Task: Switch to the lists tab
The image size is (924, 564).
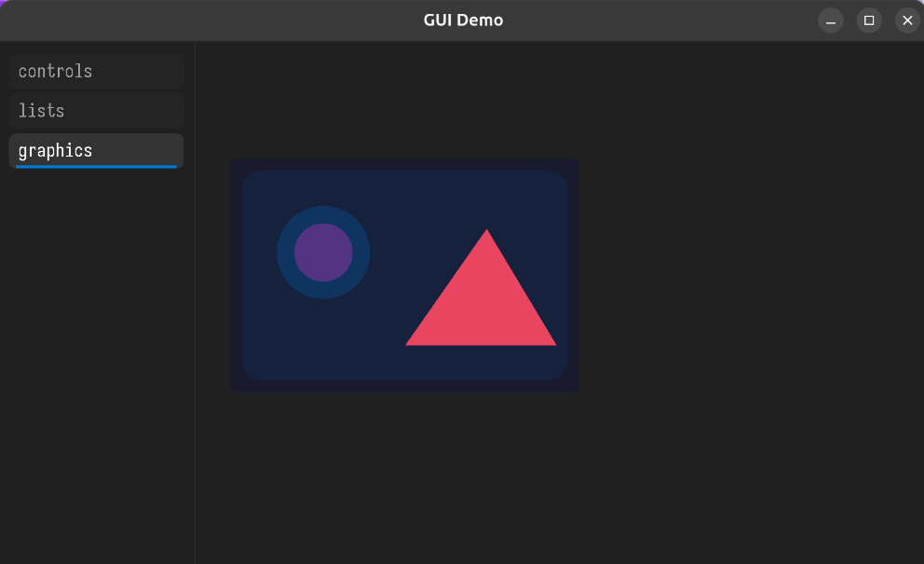Action: click(x=96, y=111)
